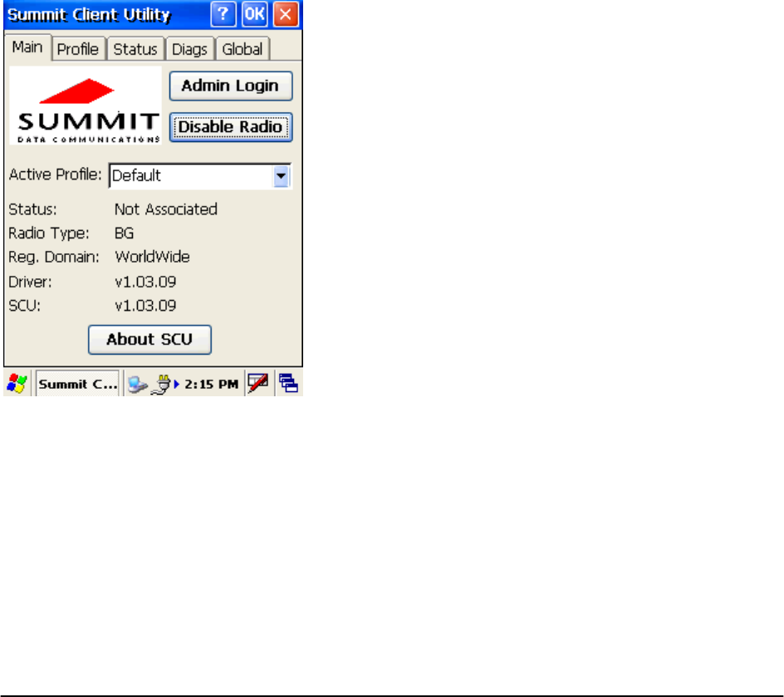Image resolution: width=784 pixels, height=697 pixels.
Task: Go to the Global tab
Action: coord(243,49)
